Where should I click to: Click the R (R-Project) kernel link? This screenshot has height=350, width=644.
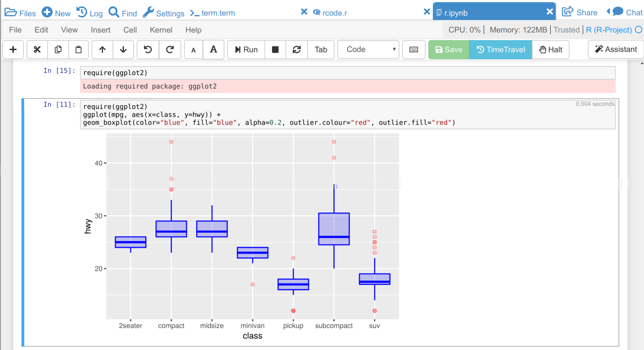point(609,30)
